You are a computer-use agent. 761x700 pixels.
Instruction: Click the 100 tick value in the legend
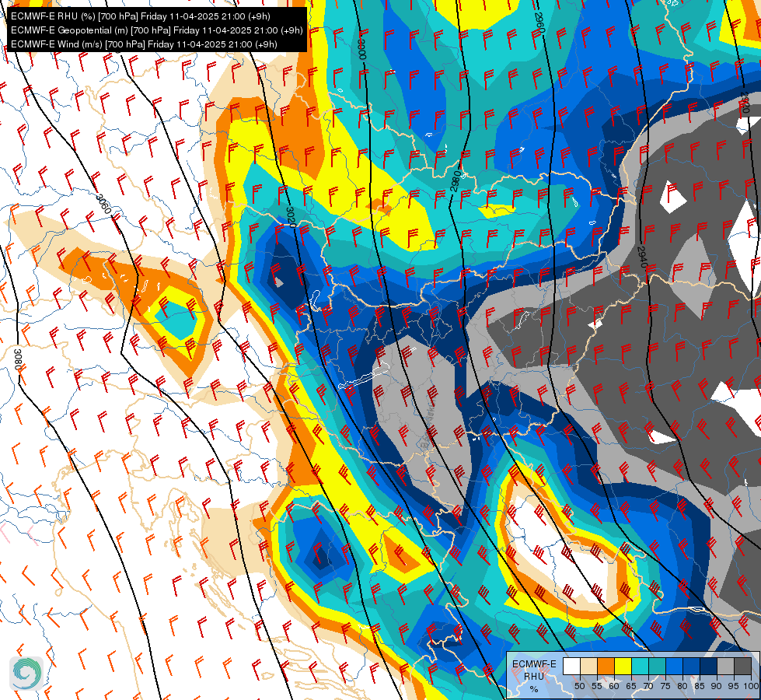pyautogui.click(x=752, y=686)
